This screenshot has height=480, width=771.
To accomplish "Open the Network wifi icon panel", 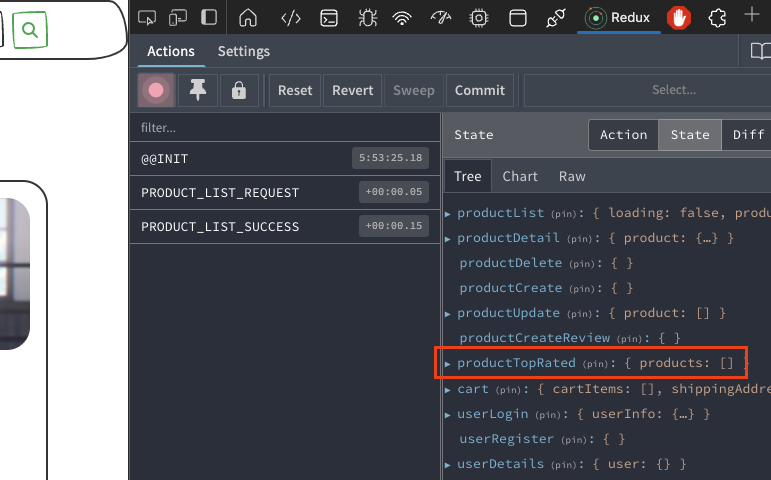I will [x=402, y=18].
